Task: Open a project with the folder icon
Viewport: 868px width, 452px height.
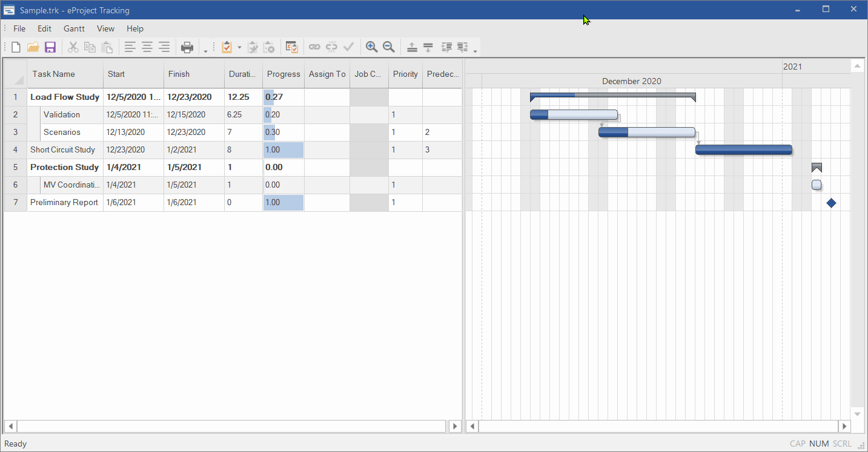Action: pos(33,47)
